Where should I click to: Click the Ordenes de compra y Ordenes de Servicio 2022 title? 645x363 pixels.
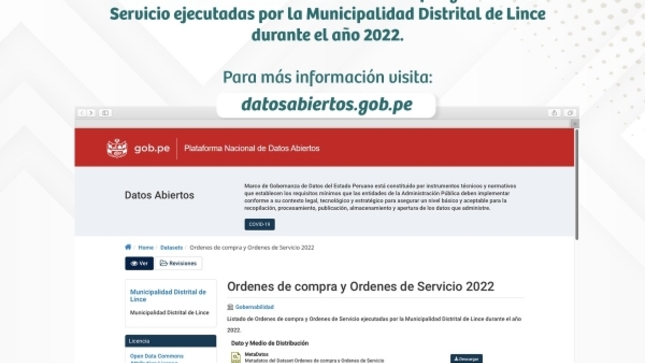pyautogui.click(x=360, y=286)
